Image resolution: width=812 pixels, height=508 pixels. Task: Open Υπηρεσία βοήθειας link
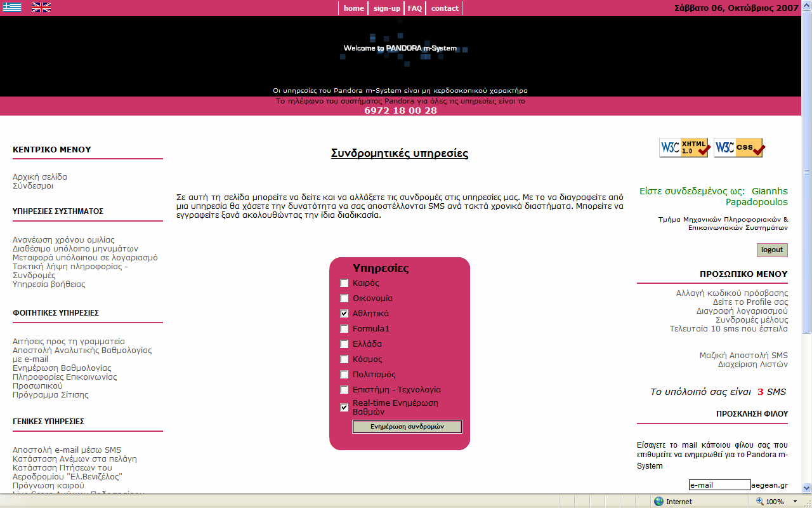[x=49, y=284]
